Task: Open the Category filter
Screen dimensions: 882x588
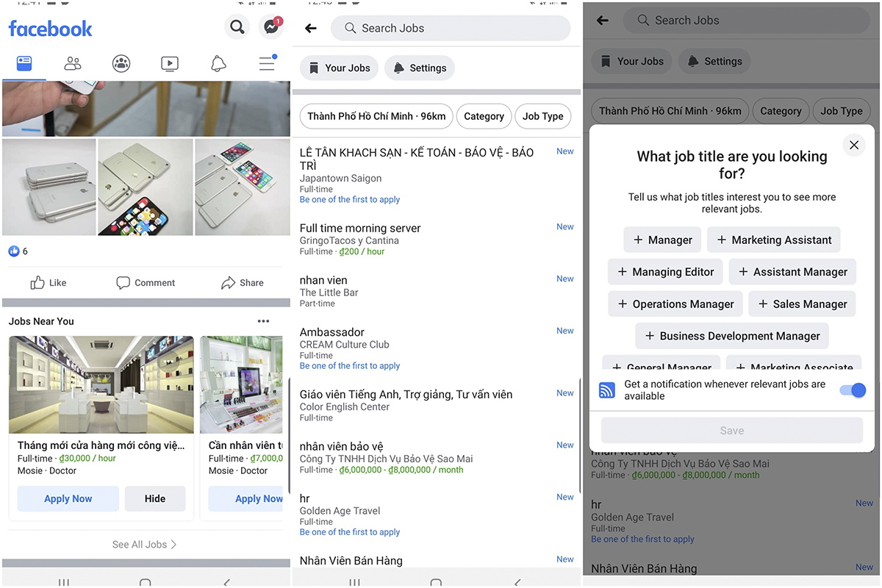Action: (x=484, y=116)
